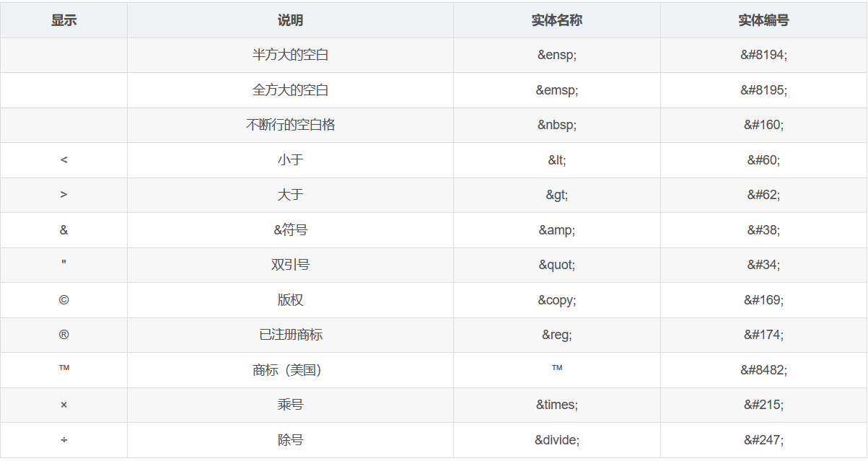Click the 实体名称 column header
This screenshot has width=868, height=461.
[556, 20]
